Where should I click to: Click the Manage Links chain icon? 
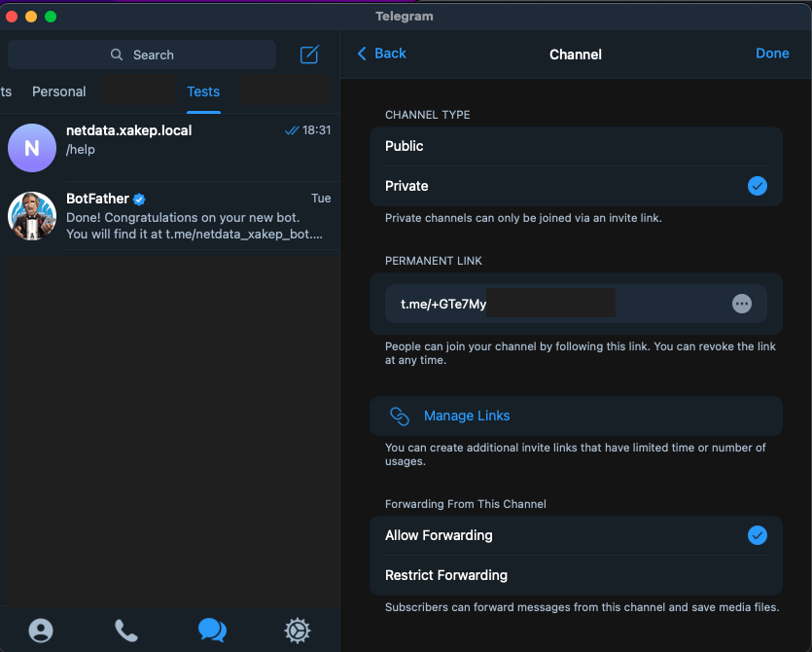pyautogui.click(x=400, y=416)
